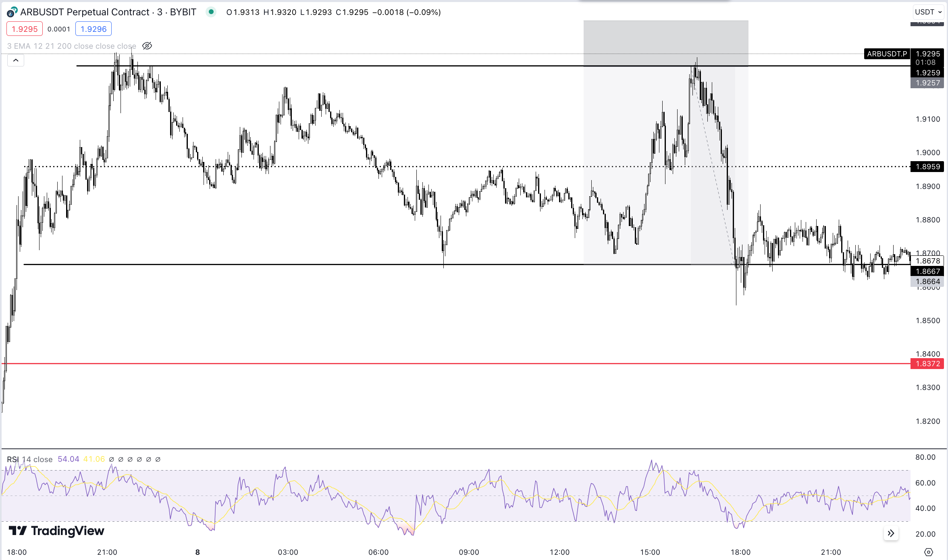
Task: Click the green market-open status dot
Action: coord(211,12)
